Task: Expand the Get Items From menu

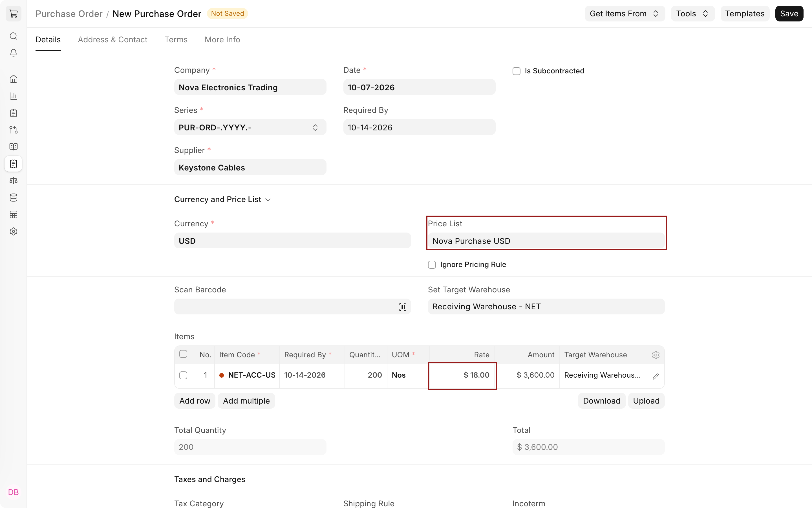Action: (625, 14)
